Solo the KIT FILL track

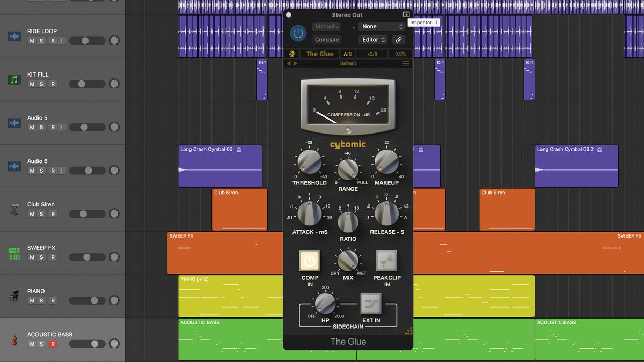point(42,84)
